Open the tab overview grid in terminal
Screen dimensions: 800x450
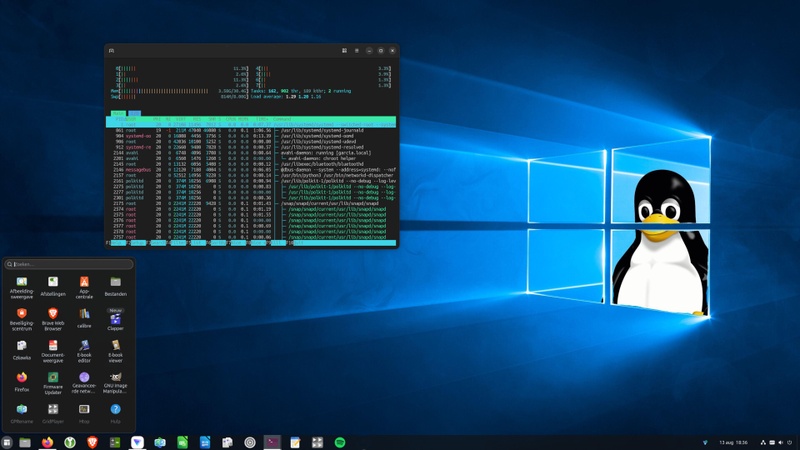344,51
